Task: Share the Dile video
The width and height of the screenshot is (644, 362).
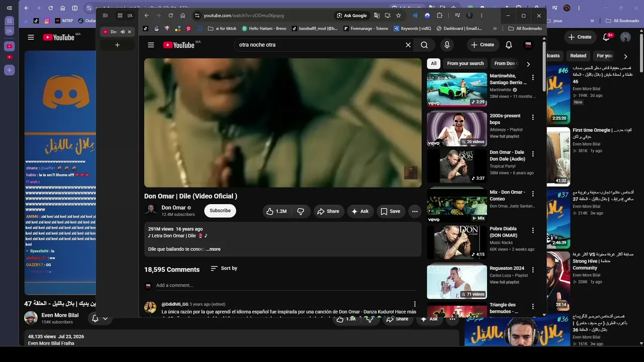Action: (328, 211)
